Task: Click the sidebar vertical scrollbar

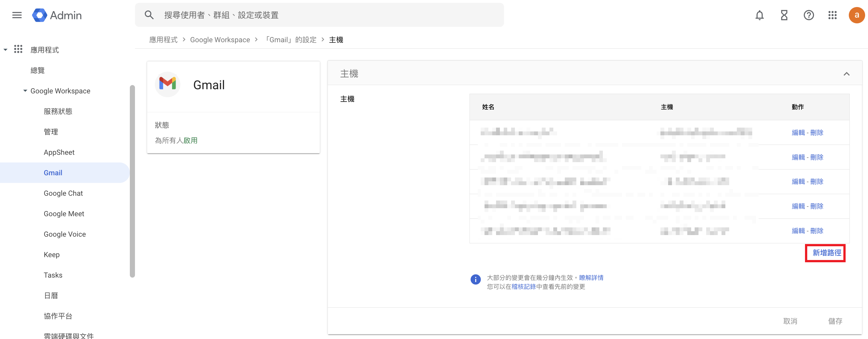Action: [x=132, y=181]
